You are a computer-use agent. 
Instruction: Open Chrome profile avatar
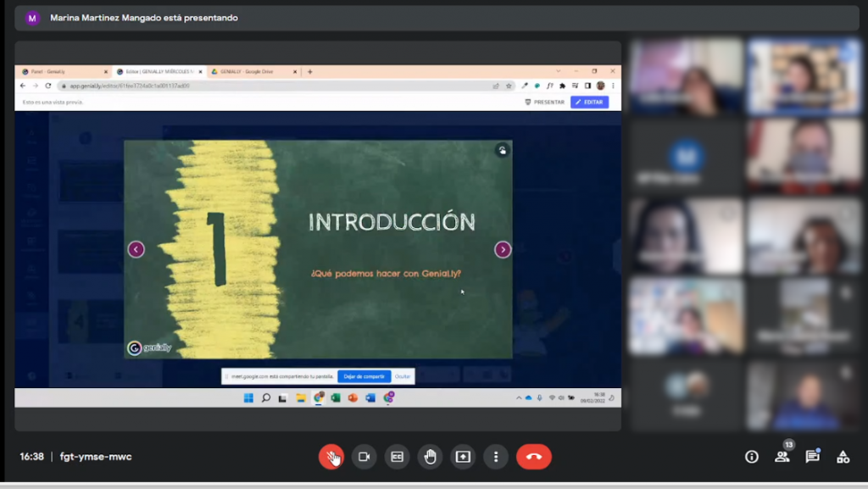[601, 86]
